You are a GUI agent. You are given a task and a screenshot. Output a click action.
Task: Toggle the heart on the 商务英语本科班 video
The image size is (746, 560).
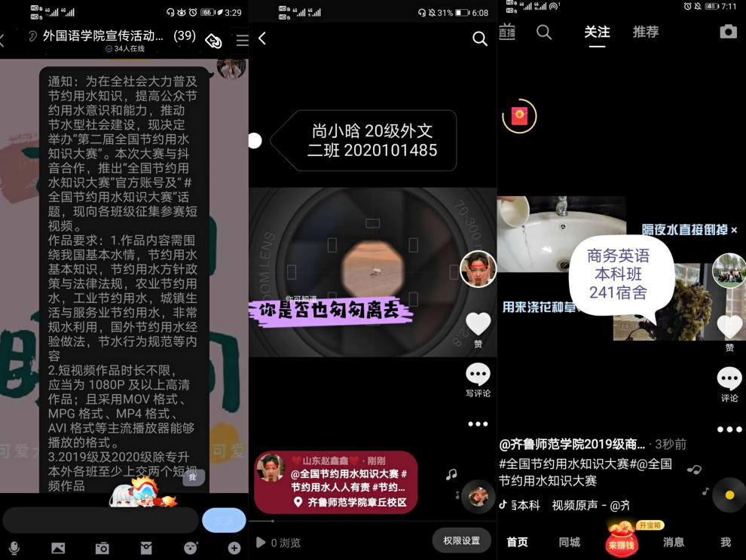(x=729, y=326)
